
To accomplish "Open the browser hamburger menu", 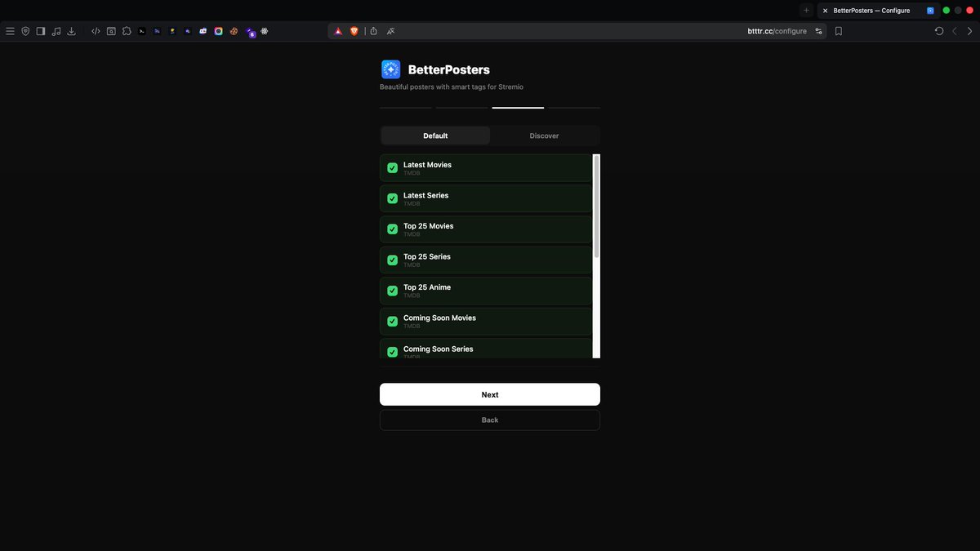I will [10, 31].
